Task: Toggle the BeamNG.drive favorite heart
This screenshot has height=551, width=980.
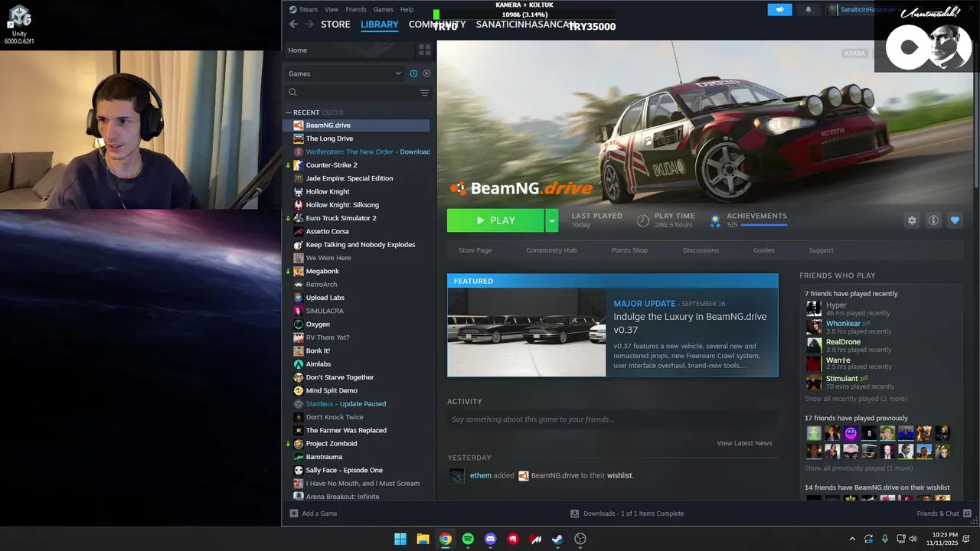Action: [955, 220]
